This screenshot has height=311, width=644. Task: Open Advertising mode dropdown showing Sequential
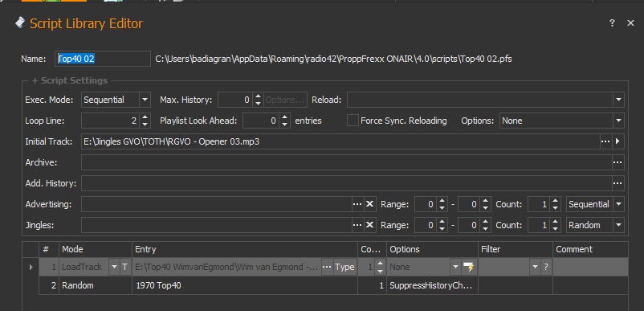[x=618, y=204]
